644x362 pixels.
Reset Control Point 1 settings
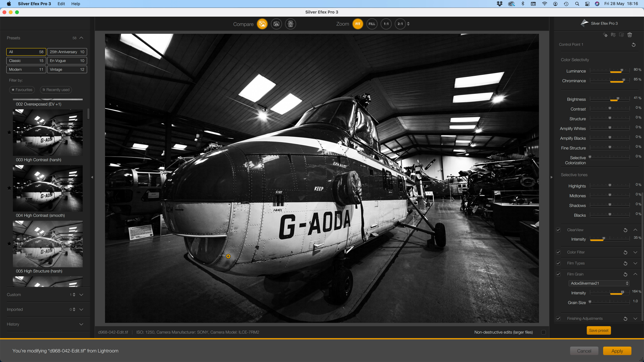633,45
